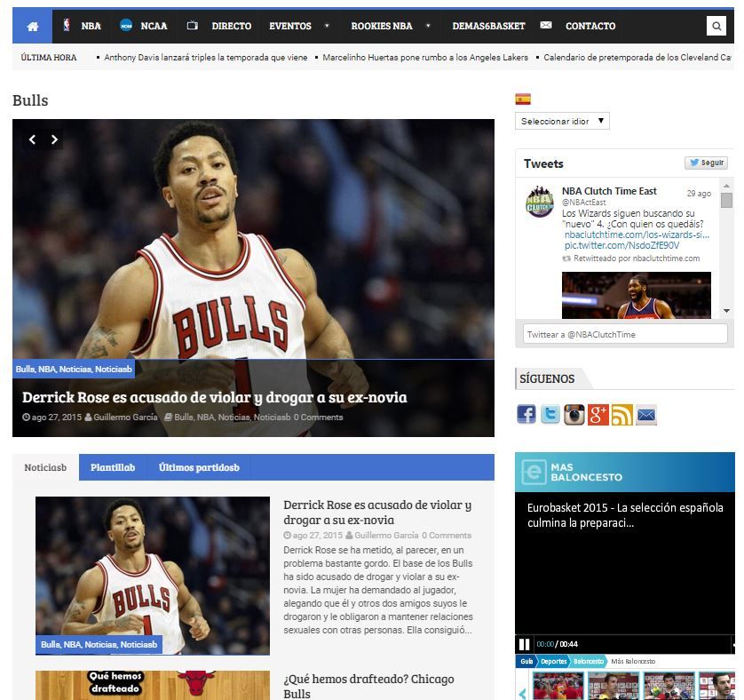Image resolution: width=744 pixels, height=700 pixels.
Task: Show previous slide in Bulls slider
Action: point(32,139)
